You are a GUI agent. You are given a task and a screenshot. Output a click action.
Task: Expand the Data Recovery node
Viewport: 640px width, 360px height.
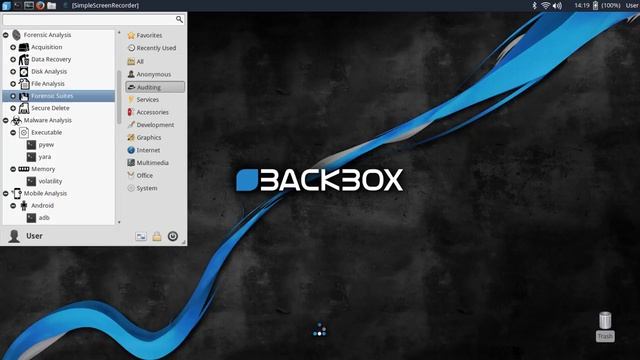point(13,60)
